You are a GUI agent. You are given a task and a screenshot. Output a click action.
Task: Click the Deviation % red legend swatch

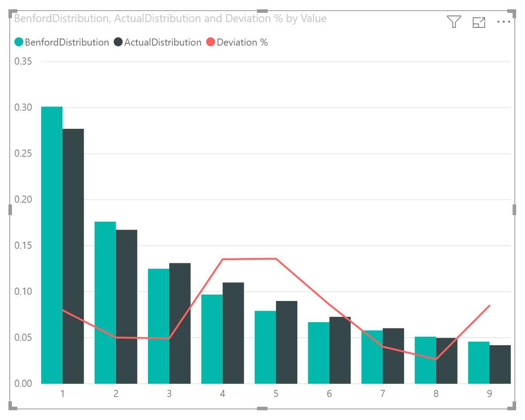coord(210,42)
